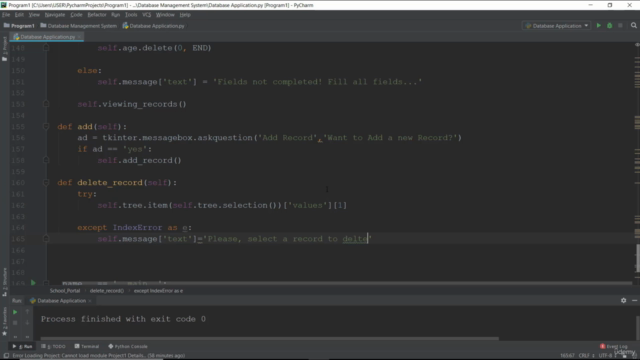This screenshot has width=640, height=360.
Task: Open the Edit menu
Action: pyautogui.click(x=19, y=15)
